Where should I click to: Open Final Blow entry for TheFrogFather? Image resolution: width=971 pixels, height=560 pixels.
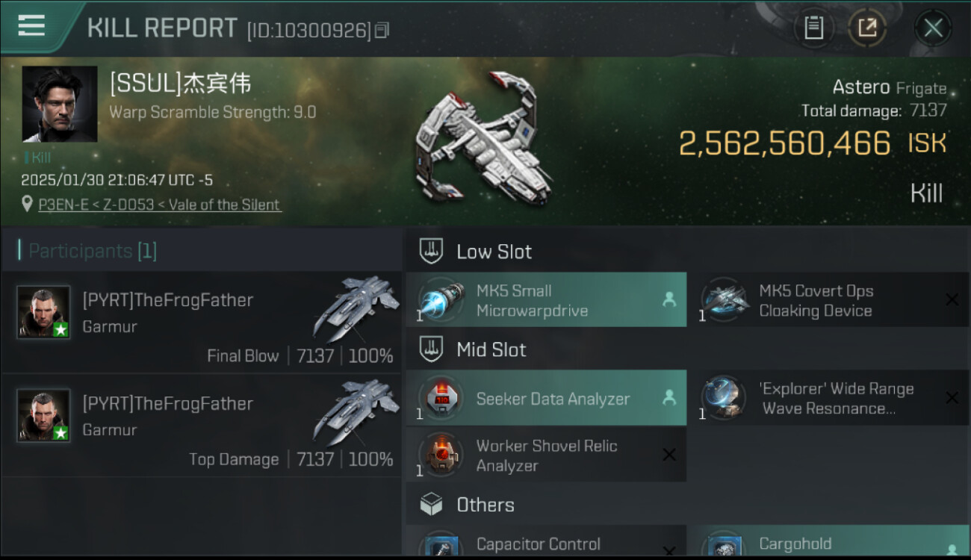point(202,322)
